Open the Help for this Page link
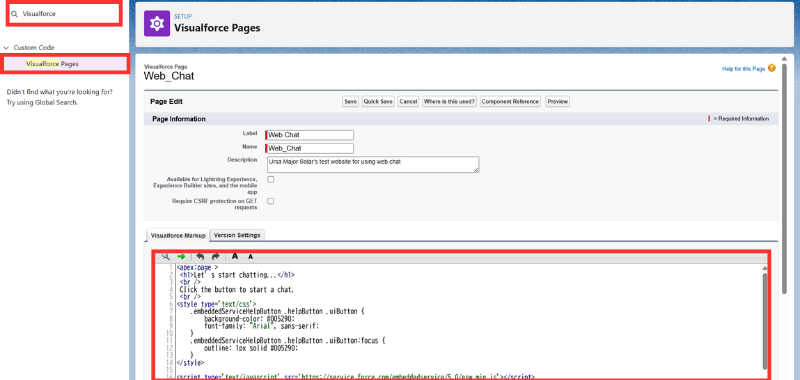800x380 pixels. [743, 69]
